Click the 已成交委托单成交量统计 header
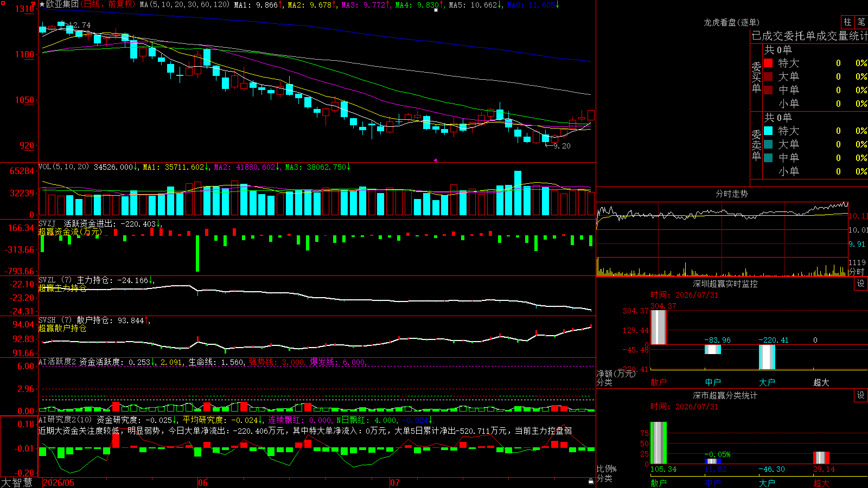Screen dimensions: 868x488 [809, 36]
